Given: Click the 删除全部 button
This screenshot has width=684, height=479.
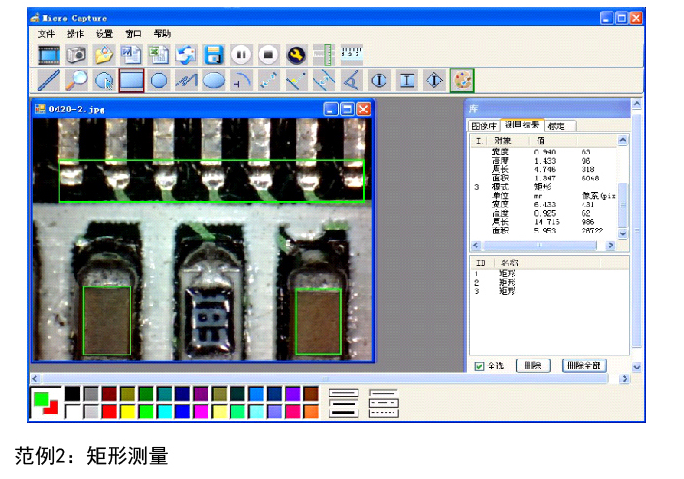Looking at the screenshot, I should 584,366.
